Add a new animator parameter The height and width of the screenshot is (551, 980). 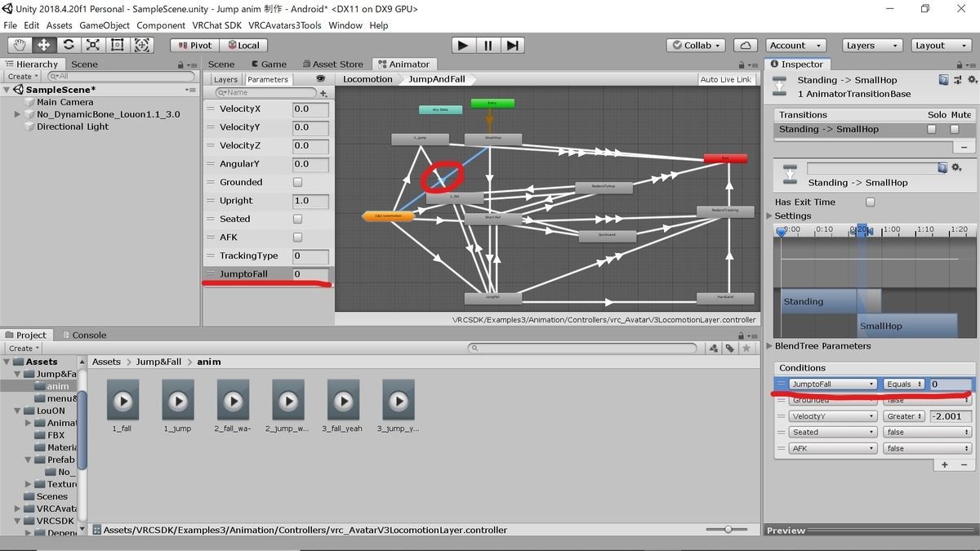(324, 93)
